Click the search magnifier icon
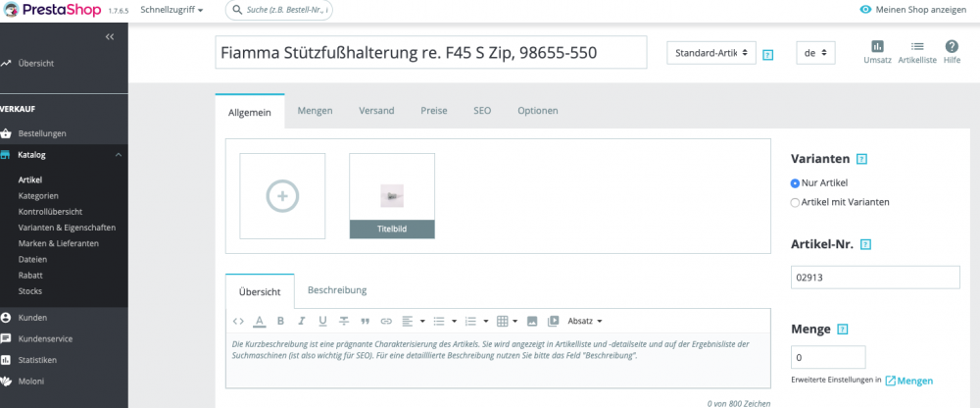The image size is (980, 408). point(237,10)
